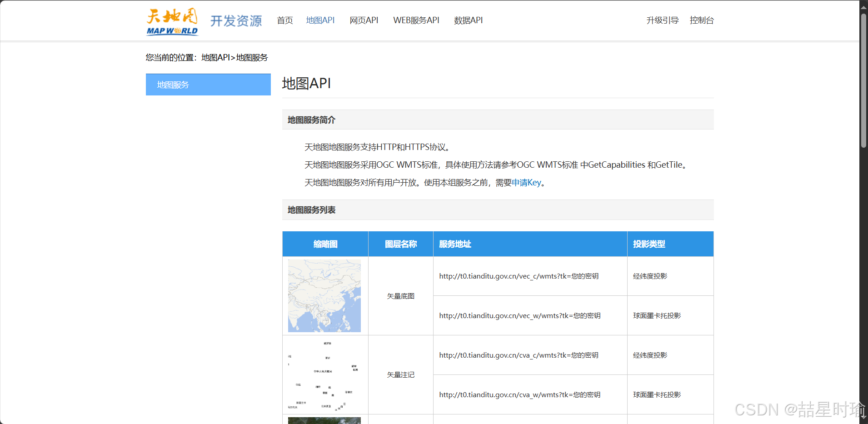This screenshot has height=424, width=868.
Task: Click 经纬度投影 in the vec_c row
Action: pos(650,276)
